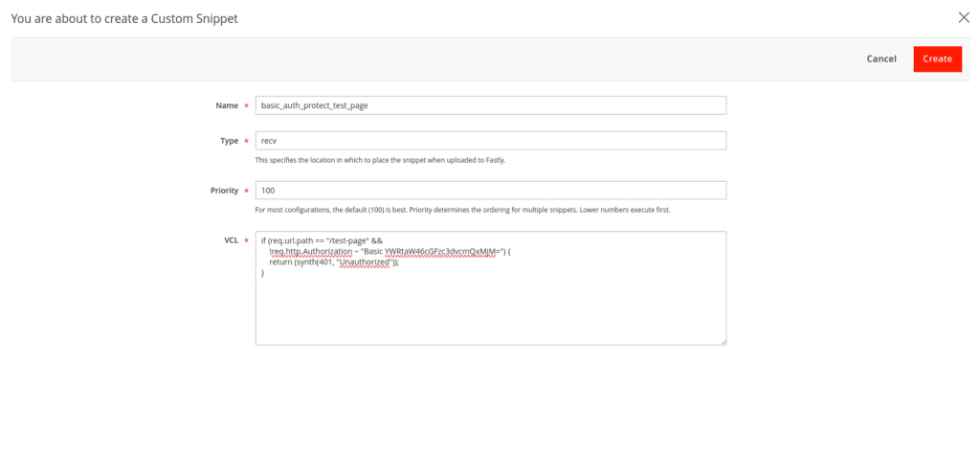Screen dimensions: 980x453
Task: Select the hint 'This specifies the location in which to place the snippet'
Action: 380,160
